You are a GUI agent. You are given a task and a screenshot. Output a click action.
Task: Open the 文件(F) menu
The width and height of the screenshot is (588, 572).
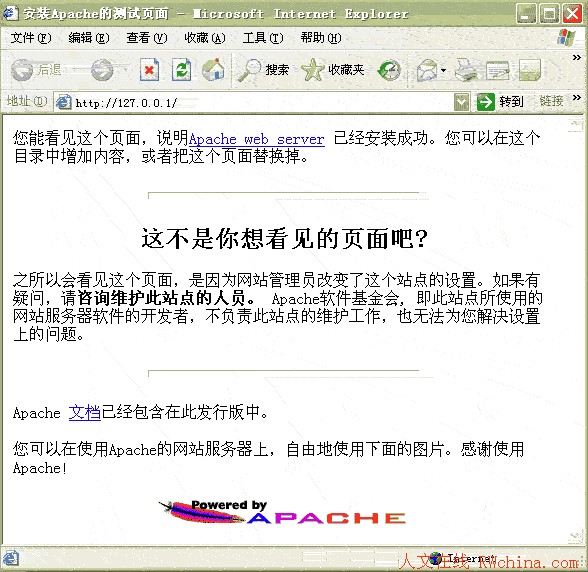pos(31,38)
